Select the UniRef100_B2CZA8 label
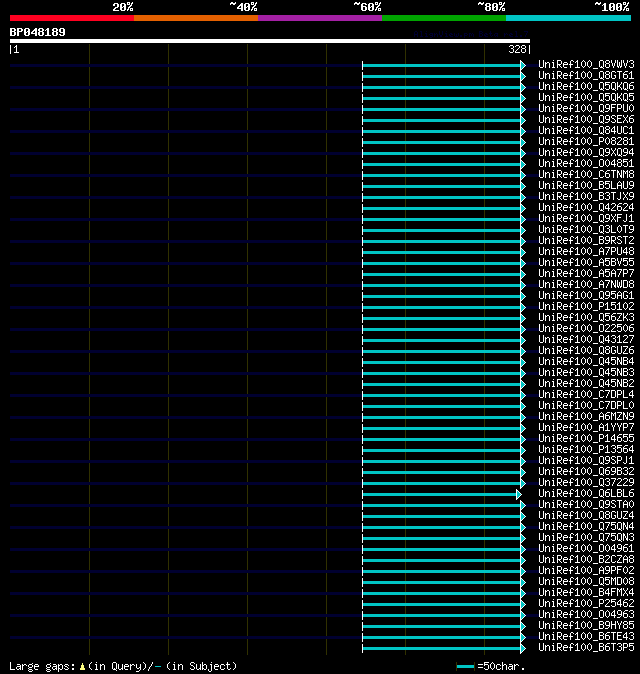Image resolution: width=640 pixels, height=674 pixels. click(586, 560)
